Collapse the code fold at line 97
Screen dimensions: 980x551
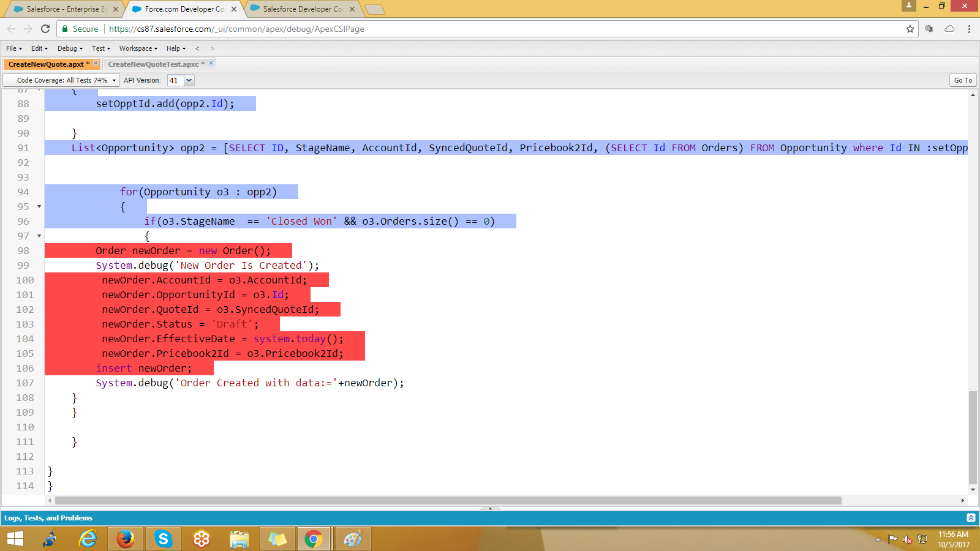click(39, 236)
